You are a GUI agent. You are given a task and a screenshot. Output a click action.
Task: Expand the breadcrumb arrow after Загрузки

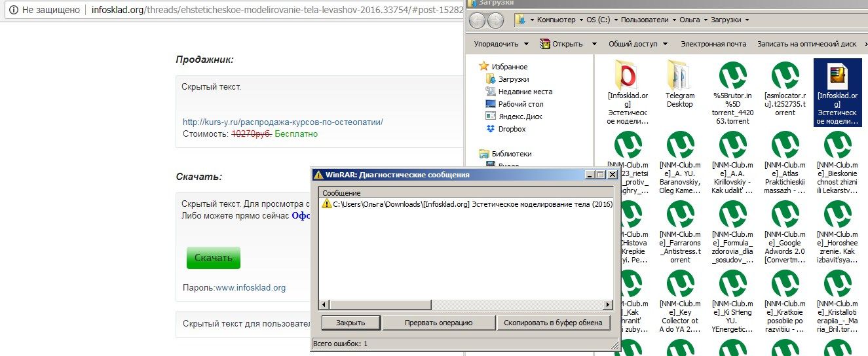(x=747, y=20)
